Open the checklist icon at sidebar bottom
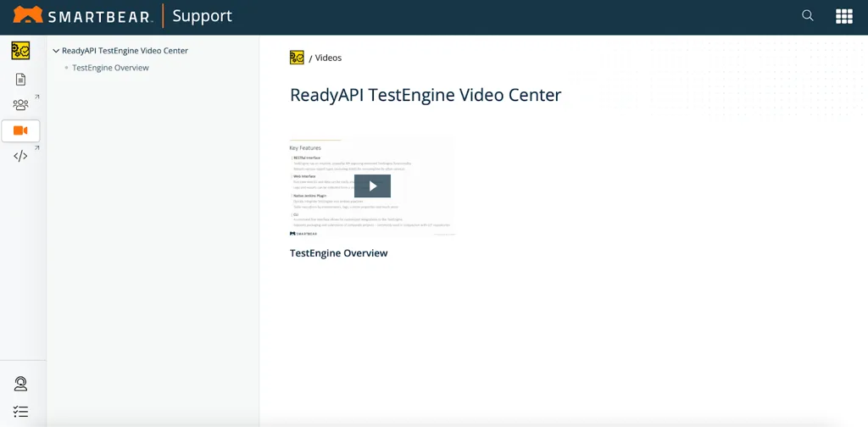The height and width of the screenshot is (427, 868). pyautogui.click(x=20, y=412)
